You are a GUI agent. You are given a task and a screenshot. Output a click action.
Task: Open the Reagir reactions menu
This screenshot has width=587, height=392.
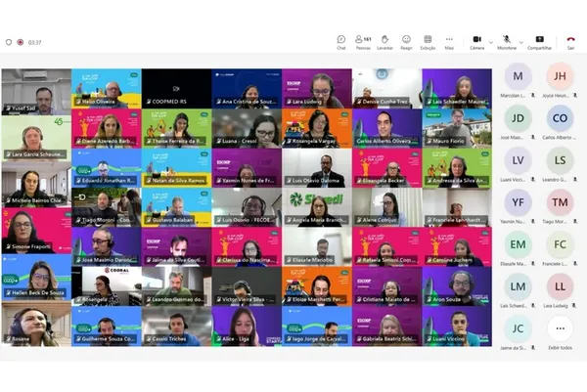point(406,41)
